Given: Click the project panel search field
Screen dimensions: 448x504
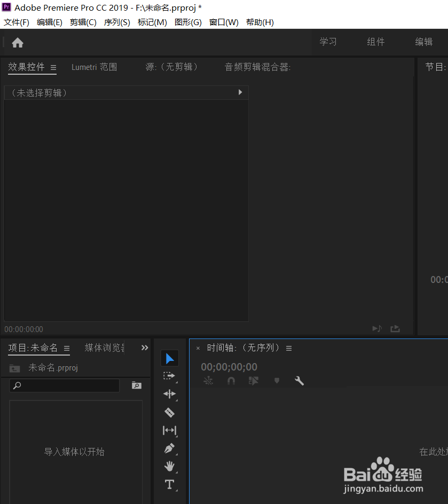Looking at the screenshot, I should click(64, 385).
